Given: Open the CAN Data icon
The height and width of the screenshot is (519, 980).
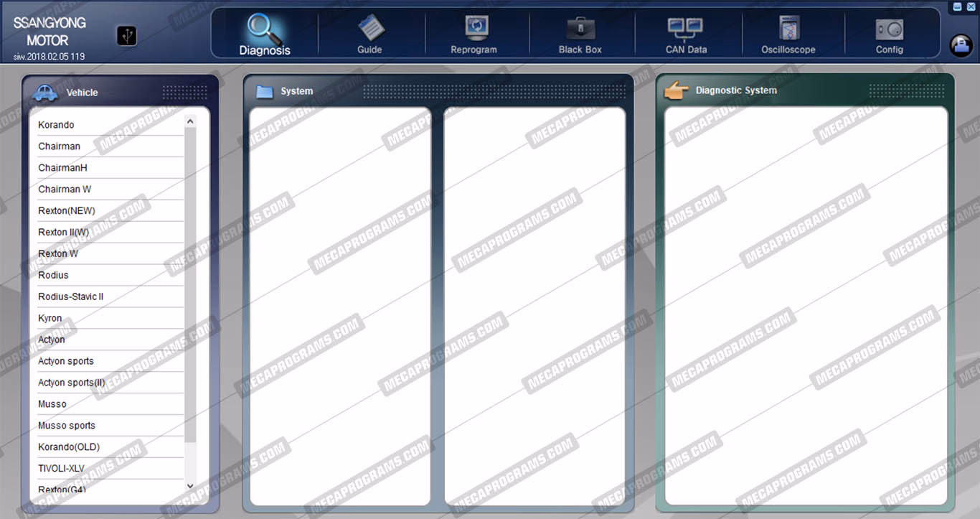Looking at the screenshot, I should tap(685, 29).
